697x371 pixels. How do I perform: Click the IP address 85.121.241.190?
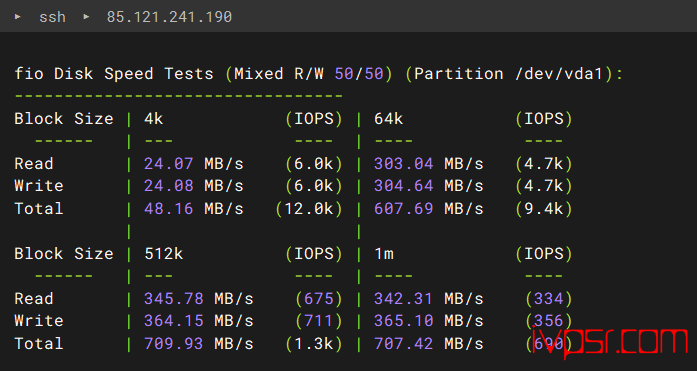coord(169,17)
